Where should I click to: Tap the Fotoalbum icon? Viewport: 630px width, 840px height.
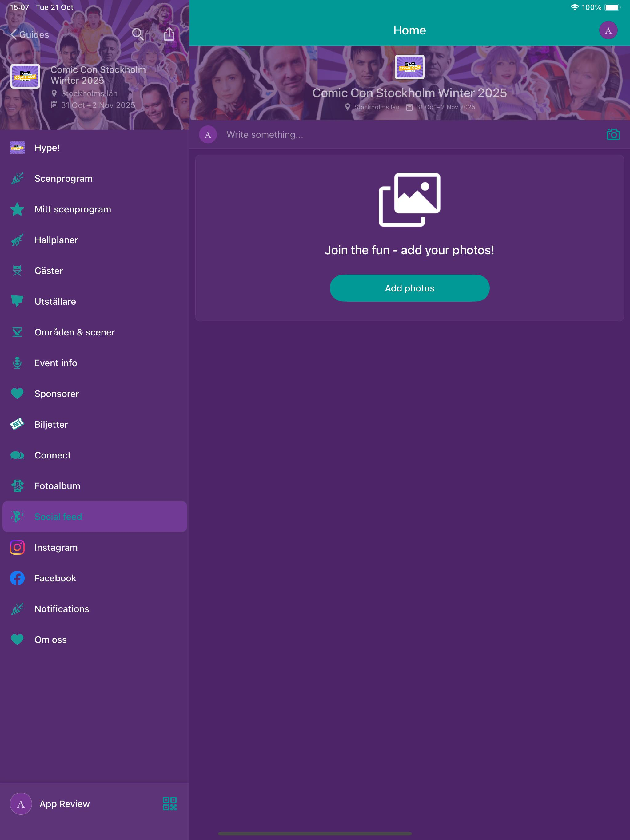click(17, 486)
